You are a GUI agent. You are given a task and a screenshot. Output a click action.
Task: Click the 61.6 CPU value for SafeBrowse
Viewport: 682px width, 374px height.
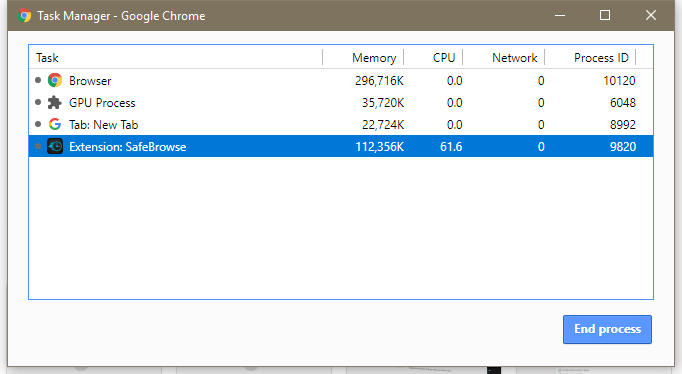pos(451,147)
